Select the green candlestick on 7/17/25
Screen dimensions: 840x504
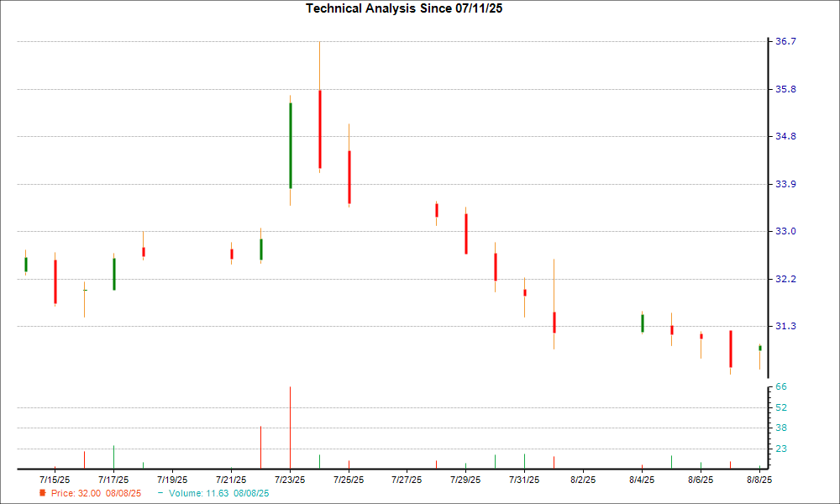[x=114, y=274]
